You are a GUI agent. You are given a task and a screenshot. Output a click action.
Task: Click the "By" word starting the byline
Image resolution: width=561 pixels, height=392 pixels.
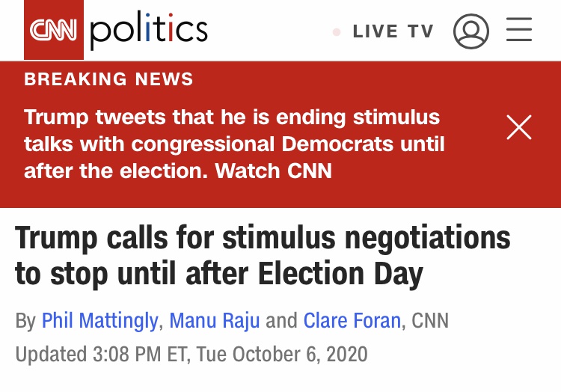pos(25,320)
